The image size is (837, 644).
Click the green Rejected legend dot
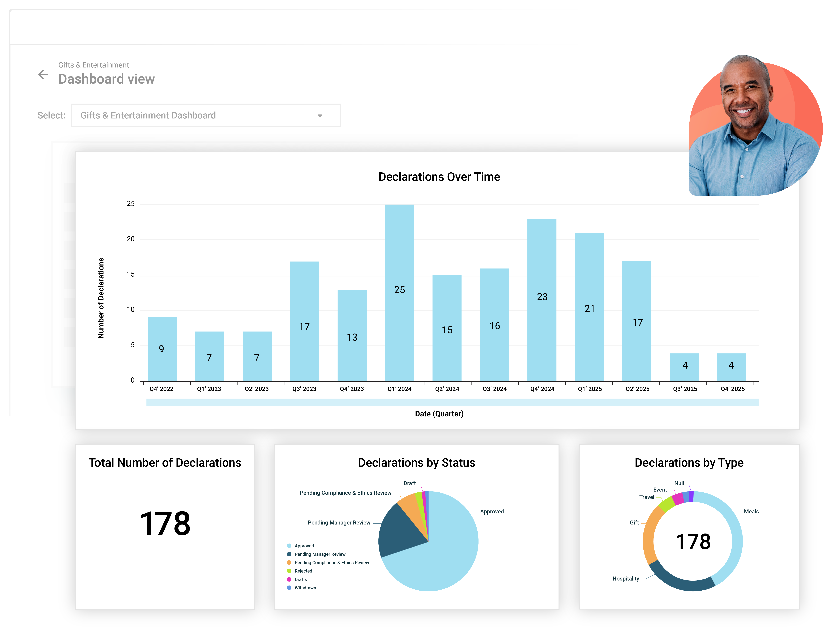tap(289, 571)
